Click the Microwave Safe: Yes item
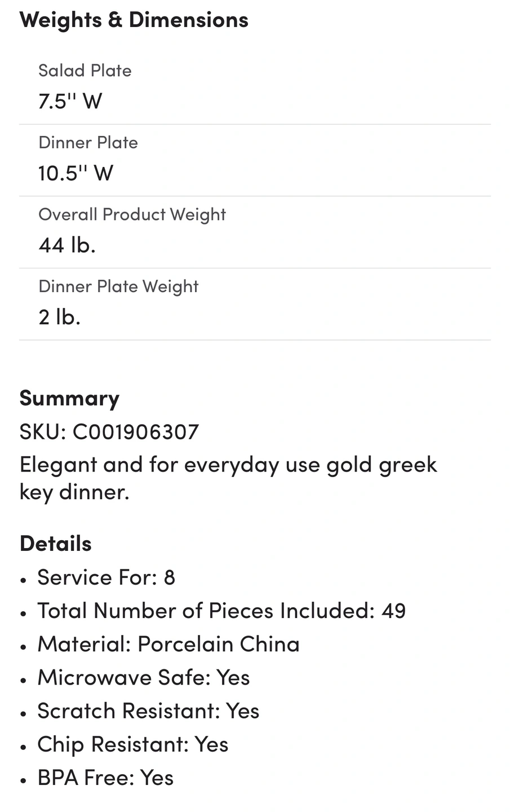The height and width of the screenshot is (812, 510). click(143, 677)
